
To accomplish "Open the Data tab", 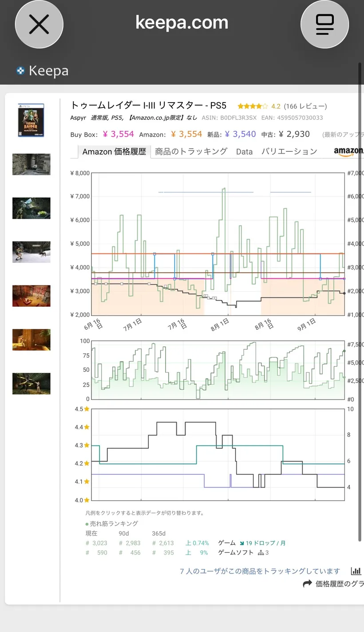I will tap(244, 151).
